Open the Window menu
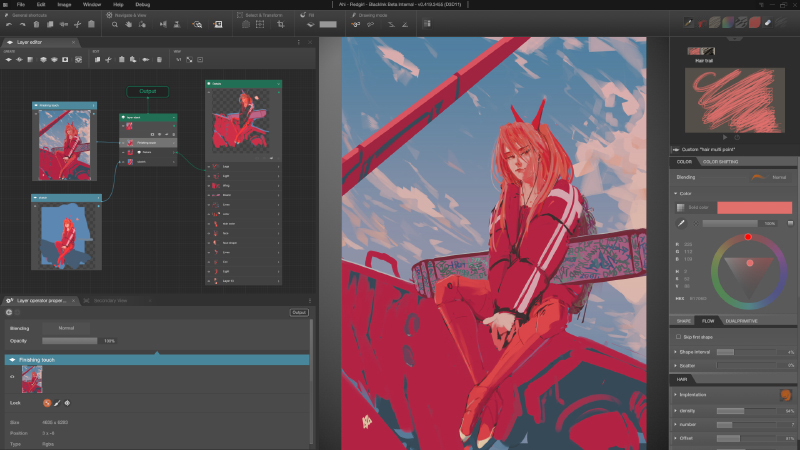Screen dimensions: 800x450 (x=92, y=5)
